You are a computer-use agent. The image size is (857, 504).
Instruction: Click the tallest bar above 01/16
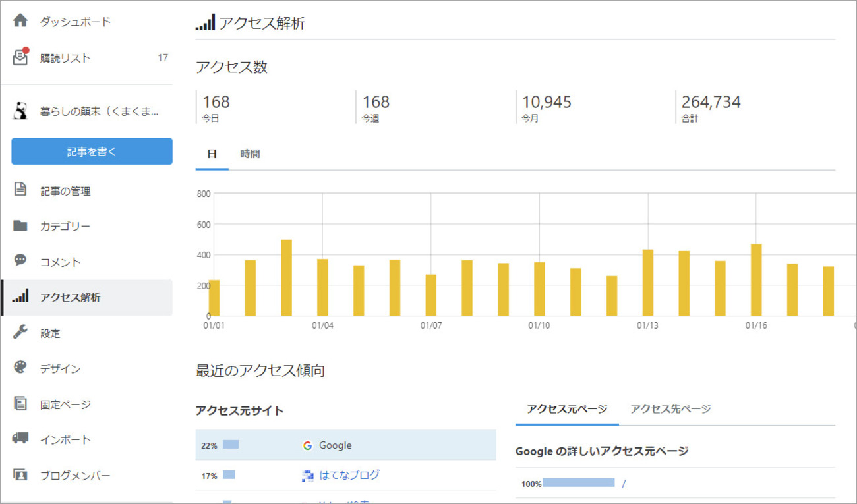pyautogui.click(x=756, y=279)
